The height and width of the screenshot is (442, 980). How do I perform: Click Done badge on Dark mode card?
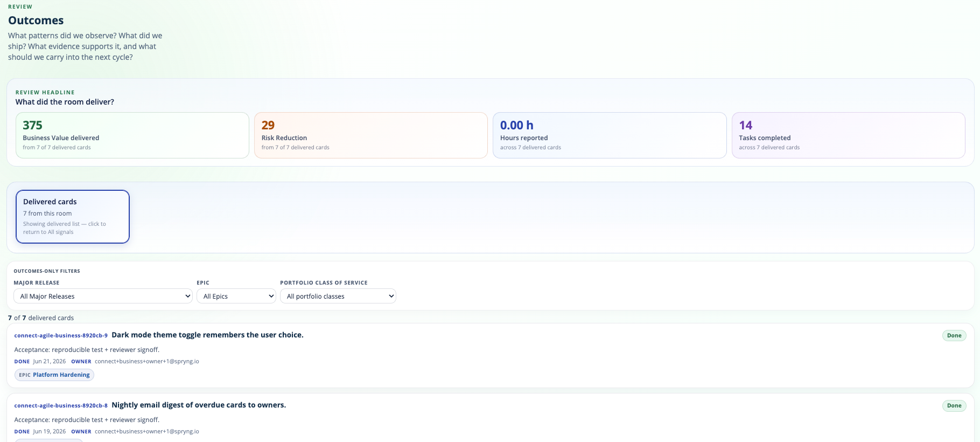point(954,335)
